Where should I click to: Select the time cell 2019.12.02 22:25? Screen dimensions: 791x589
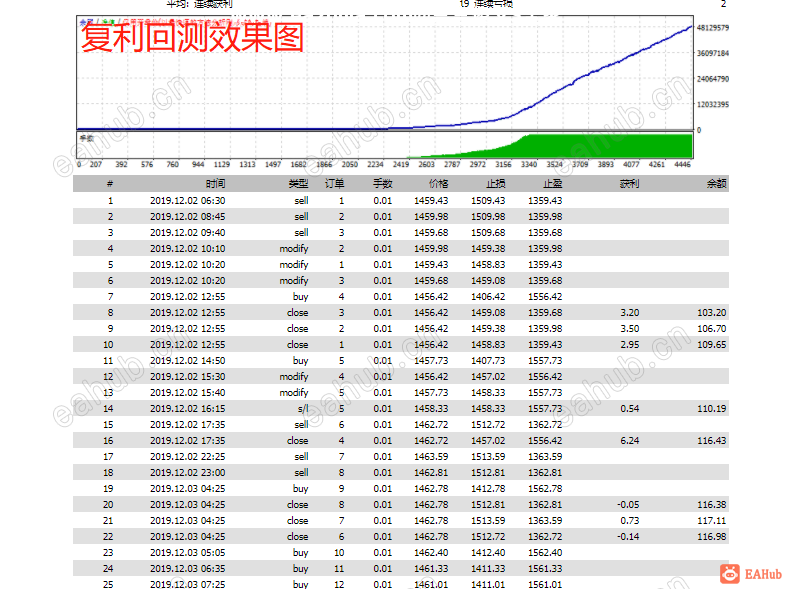pyautogui.click(x=188, y=457)
